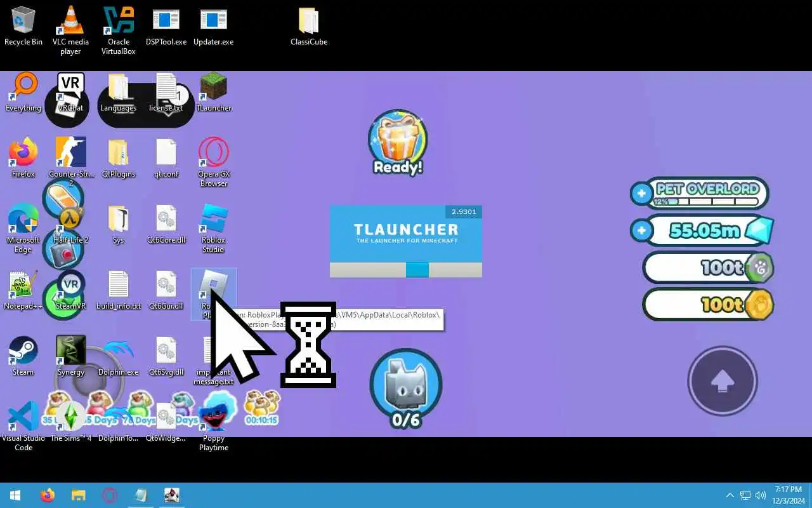Select the Qt6Gui.dll file
The image size is (812, 508).
click(x=166, y=291)
